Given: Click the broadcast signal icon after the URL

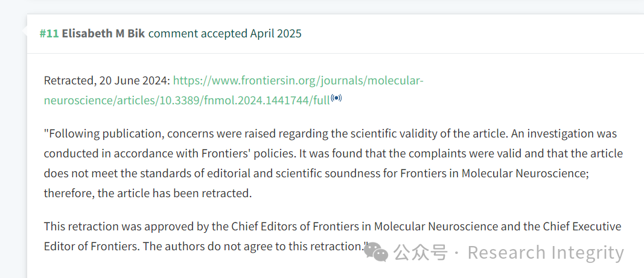Looking at the screenshot, I should point(336,98).
